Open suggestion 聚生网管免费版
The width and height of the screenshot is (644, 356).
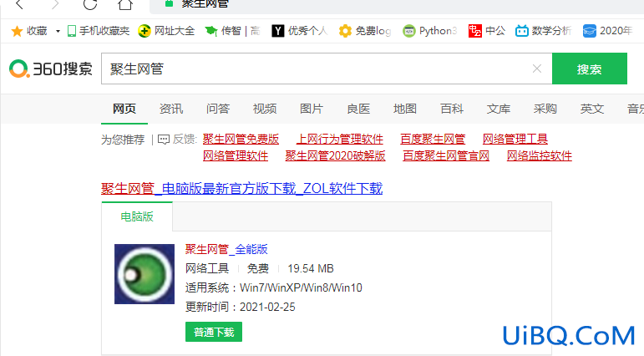[x=241, y=140]
